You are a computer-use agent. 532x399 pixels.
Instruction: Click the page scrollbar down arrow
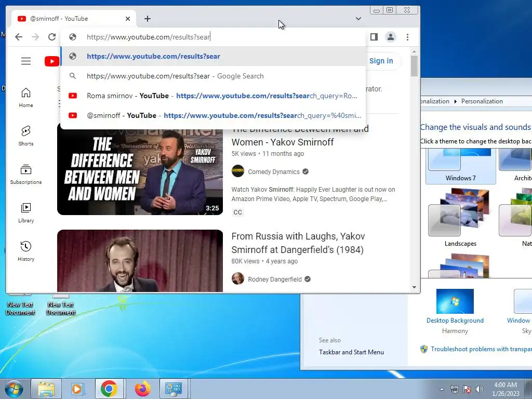tap(414, 287)
